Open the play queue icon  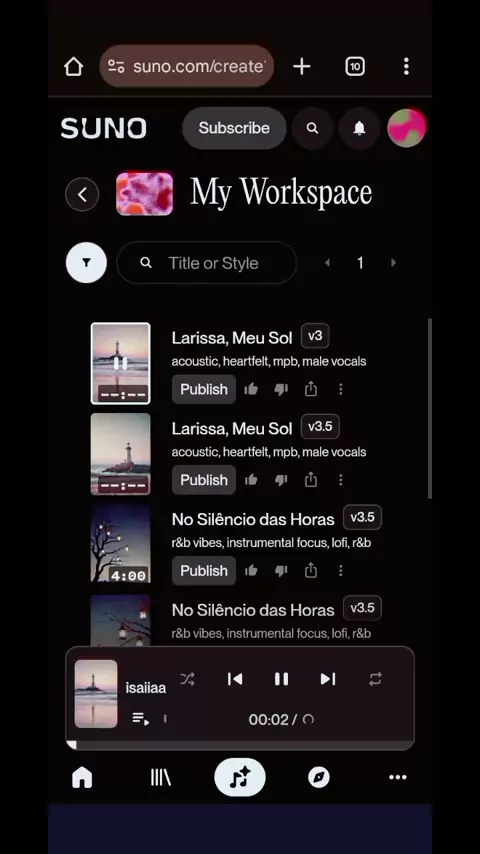141,719
